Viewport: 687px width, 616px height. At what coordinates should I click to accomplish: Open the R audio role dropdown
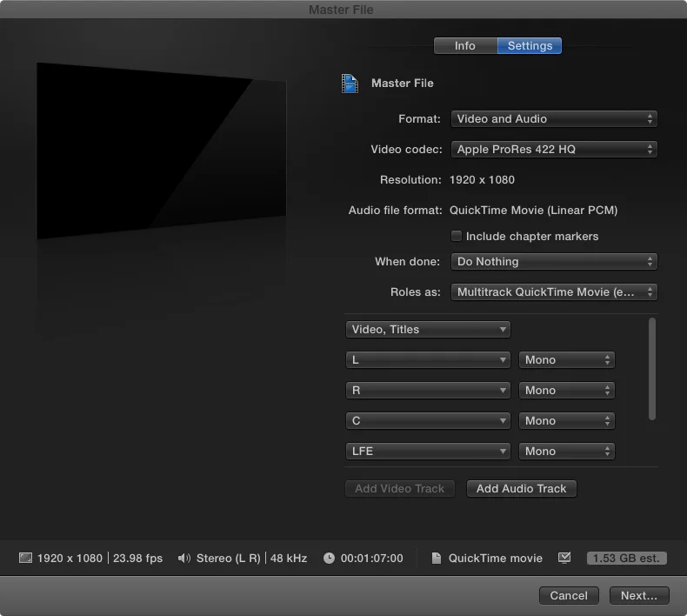(428, 390)
